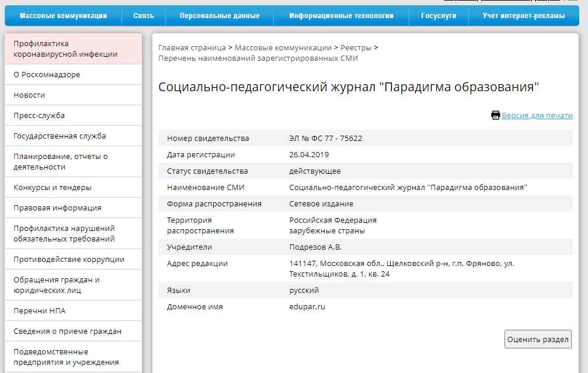Image resolution: width=588 pixels, height=373 pixels.
Task: Open the Связь top menu item
Action: tap(144, 16)
